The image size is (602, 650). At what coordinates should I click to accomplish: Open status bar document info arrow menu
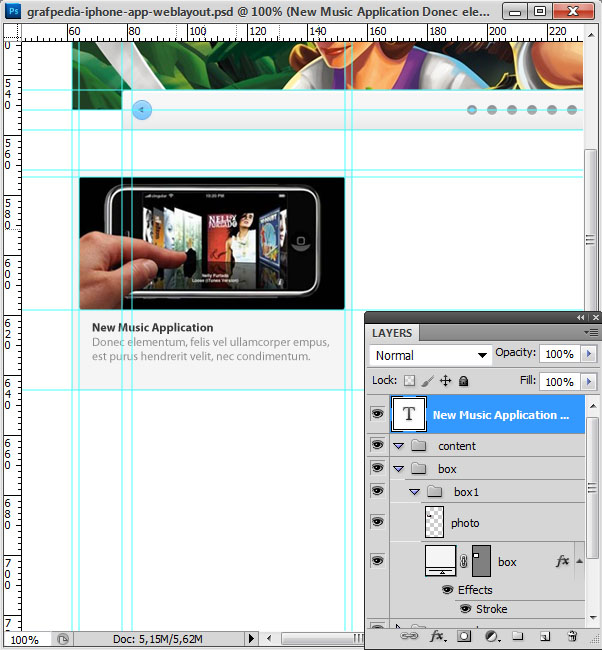click(251, 638)
